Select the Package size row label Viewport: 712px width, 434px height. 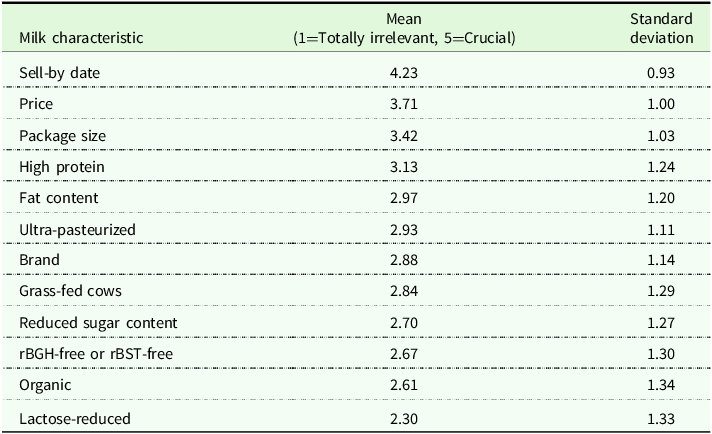coord(62,136)
